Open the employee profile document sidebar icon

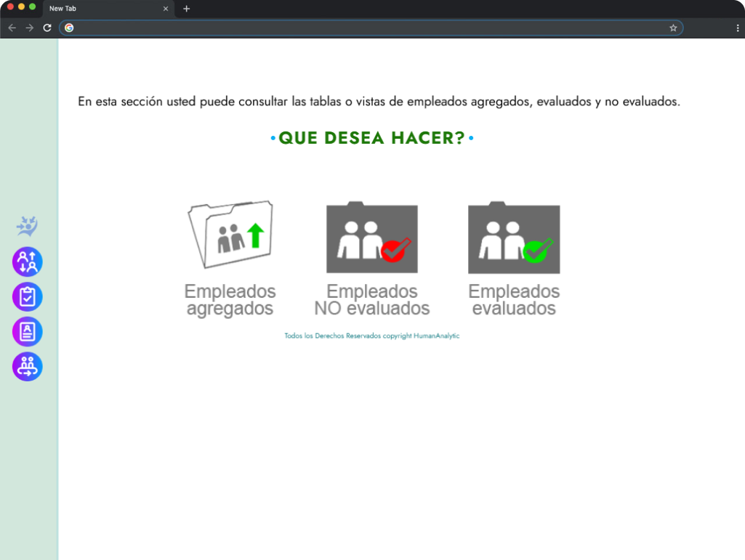click(28, 332)
